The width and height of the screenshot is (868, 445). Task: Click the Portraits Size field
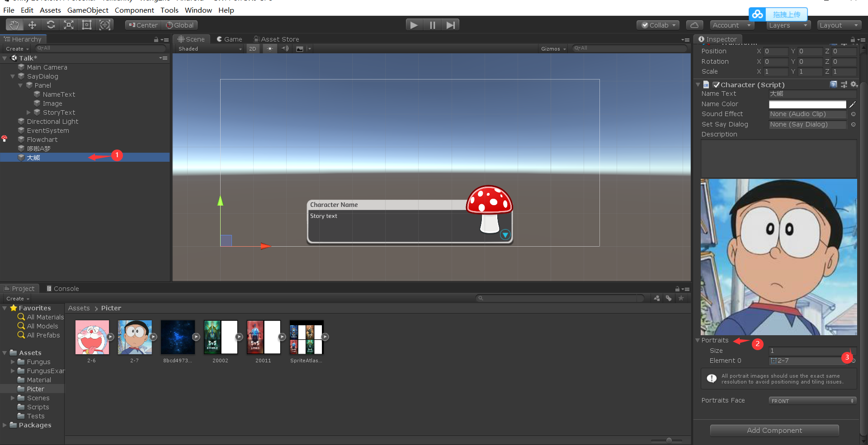pos(812,351)
